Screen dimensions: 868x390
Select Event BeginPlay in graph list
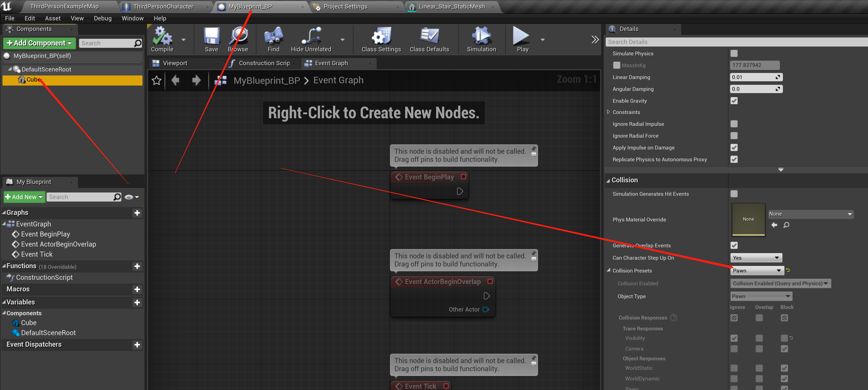pyautogui.click(x=46, y=234)
